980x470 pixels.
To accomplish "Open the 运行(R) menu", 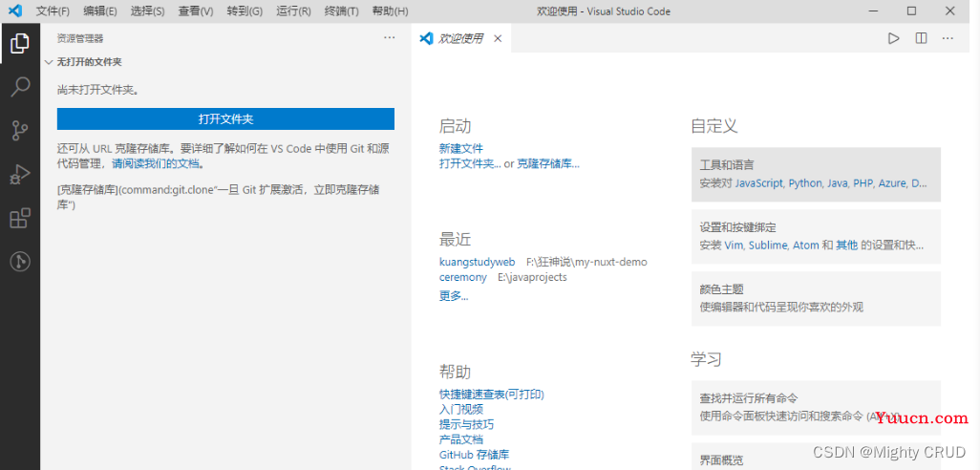I will 293,11.
